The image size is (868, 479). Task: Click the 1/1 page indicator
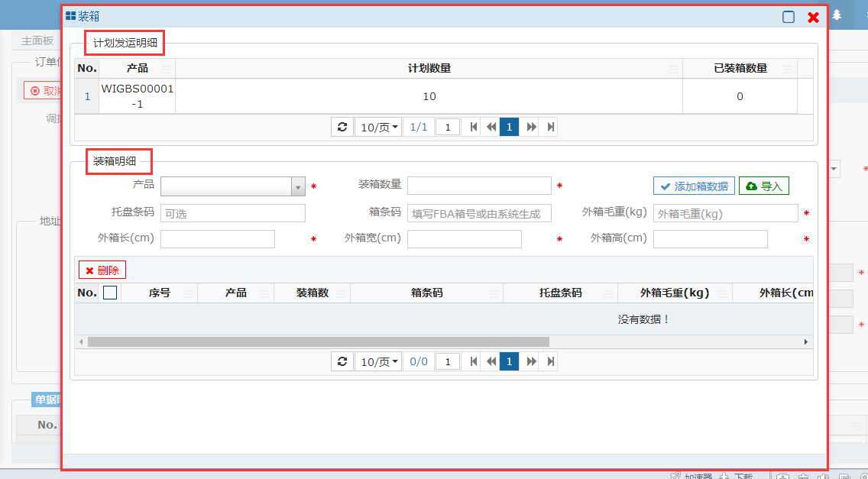point(419,128)
